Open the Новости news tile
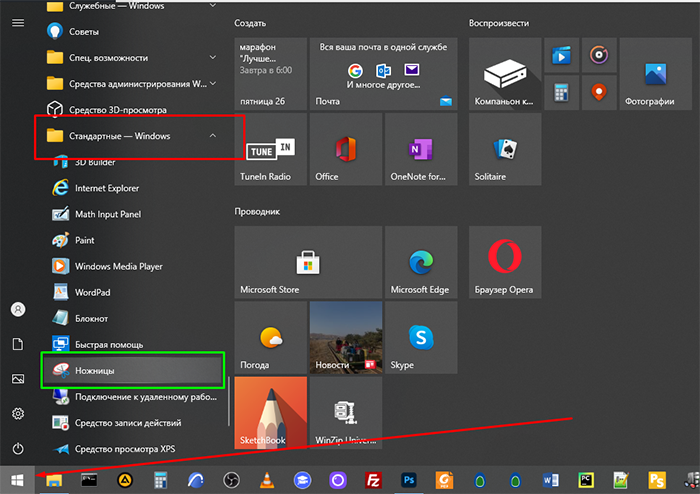700x494 pixels. [x=346, y=337]
